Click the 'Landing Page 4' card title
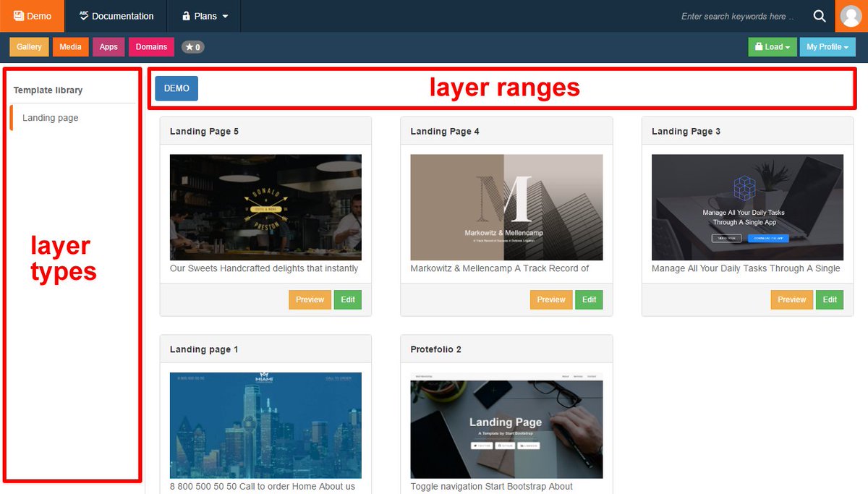This screenshot has height=494, width=868. (x=445, y=132)
